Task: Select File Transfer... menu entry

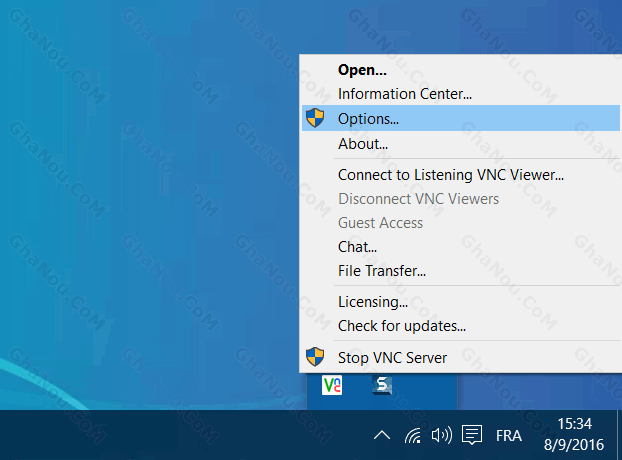Action: pyautogui.click(x=461, y=271)
